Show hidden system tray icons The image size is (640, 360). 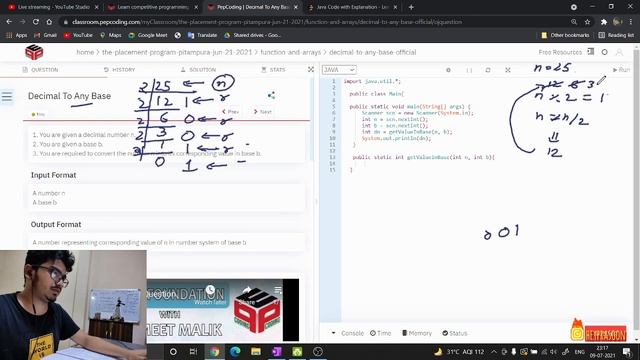pos(494,351)
